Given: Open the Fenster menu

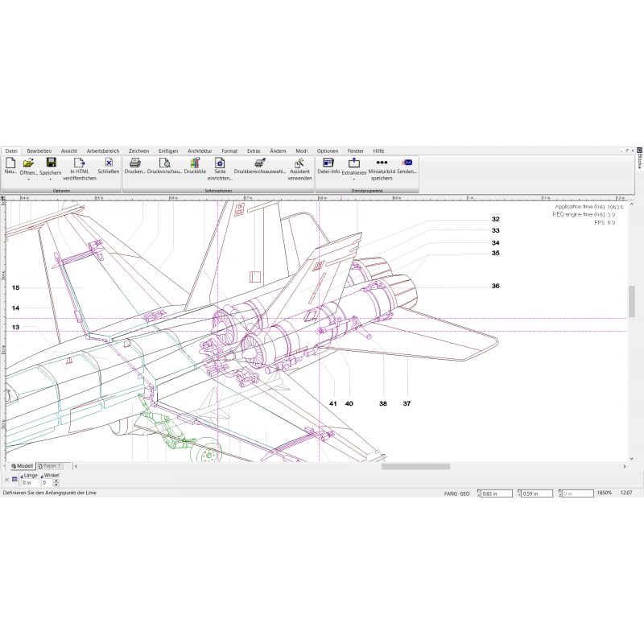Looking at the screenshot, I should [355, 151].
